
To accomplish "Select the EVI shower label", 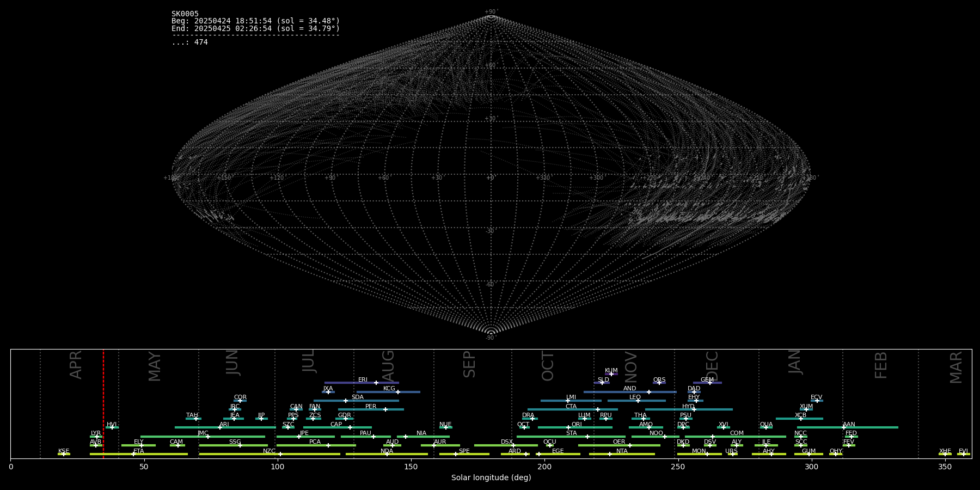I will click(963, 451).
